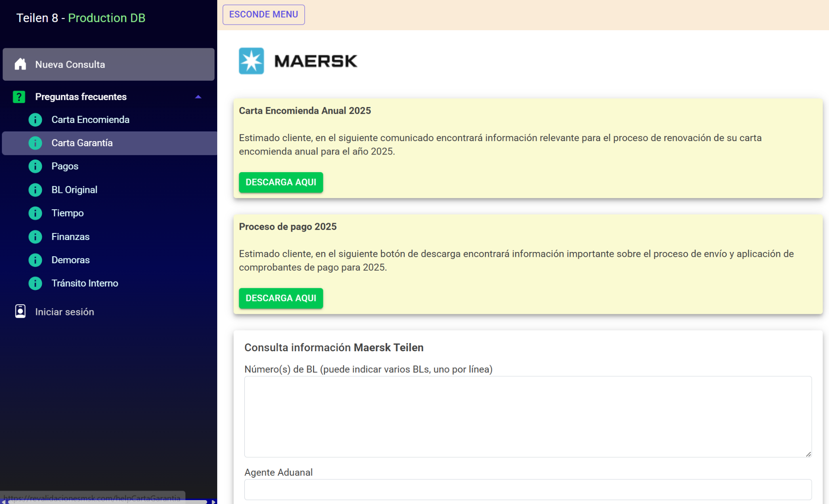Image resolution: width=829 pixels, height=504 pixels.
Task: Open the Tránsito Interno FAQ entry
Action: coord(85,283)
